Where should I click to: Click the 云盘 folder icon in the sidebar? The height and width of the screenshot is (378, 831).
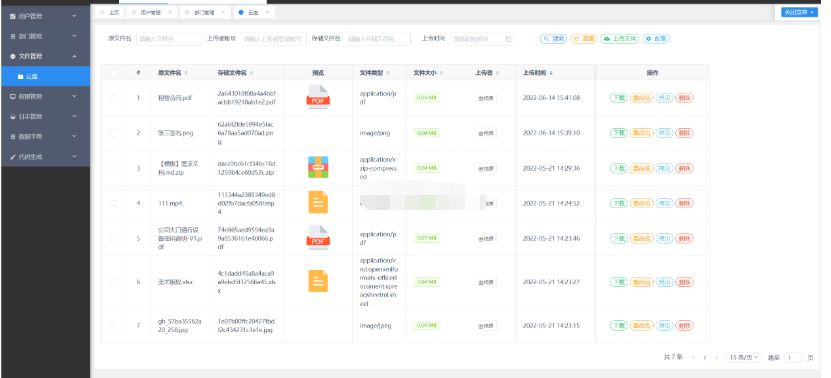20,77
